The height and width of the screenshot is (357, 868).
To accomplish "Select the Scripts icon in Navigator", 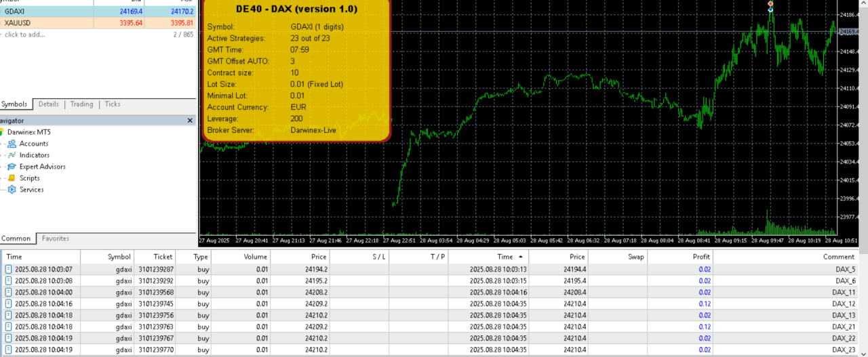I will [x=12, y=178].
